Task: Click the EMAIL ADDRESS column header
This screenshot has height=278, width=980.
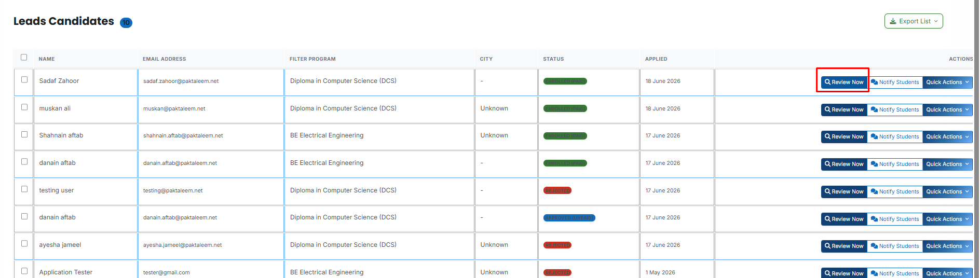Action: [x=164, y=59]
